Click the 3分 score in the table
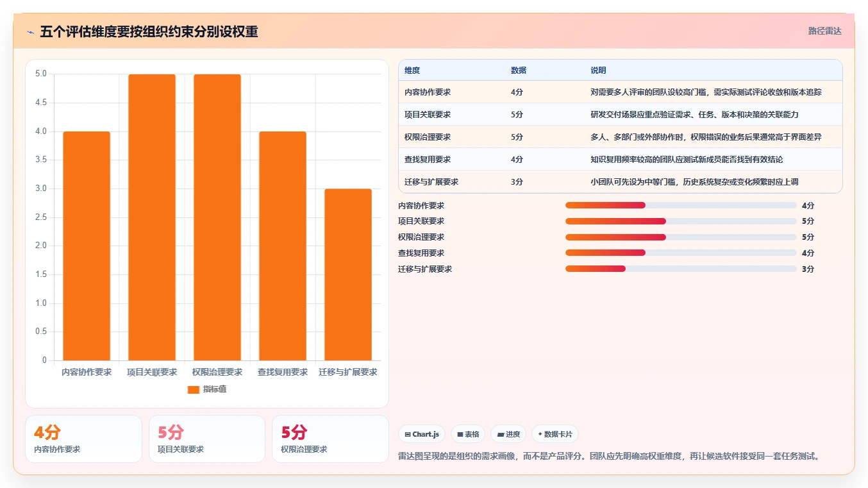This screenshot has height=488, width=868. 517,182
